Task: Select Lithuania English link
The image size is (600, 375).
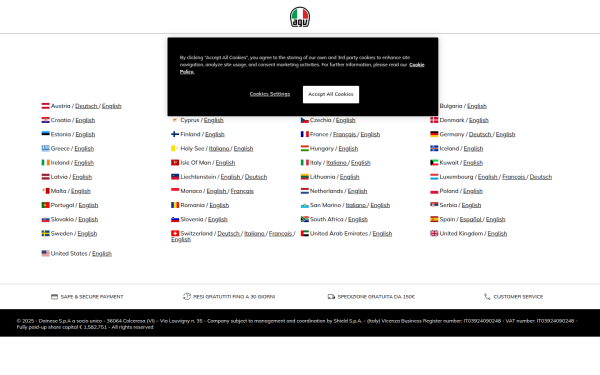Action: pos(350,177)
